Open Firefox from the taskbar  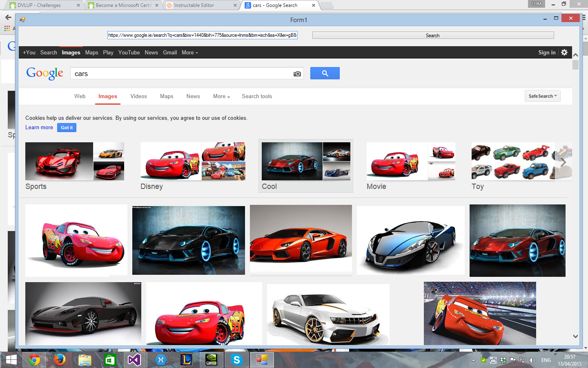pyautogui.click(x=60, y=360)
